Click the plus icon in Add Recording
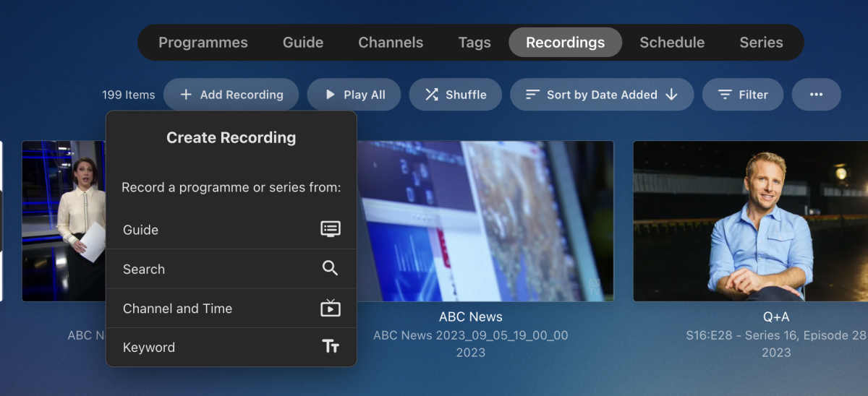This screenshot has width=868, height=396. 186,95
